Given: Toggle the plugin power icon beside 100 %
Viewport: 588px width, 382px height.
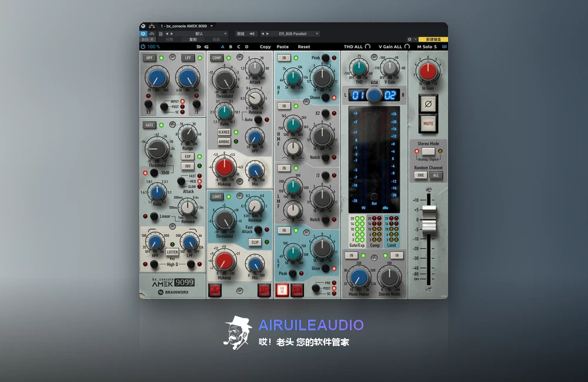Looking at the screenshot, I should pos(143,46).
